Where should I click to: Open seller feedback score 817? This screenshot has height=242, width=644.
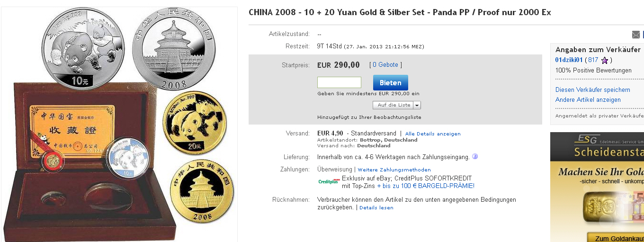tap(593, 60)
